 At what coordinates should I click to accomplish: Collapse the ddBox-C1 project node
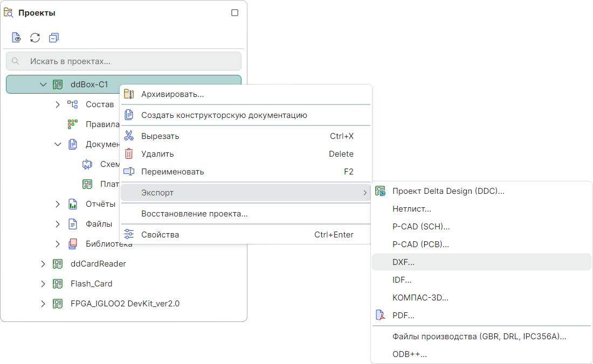pos(43,84)
